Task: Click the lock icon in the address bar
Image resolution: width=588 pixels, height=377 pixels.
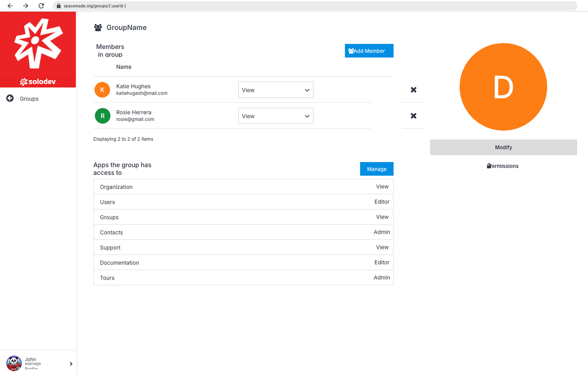Action: 59,6
